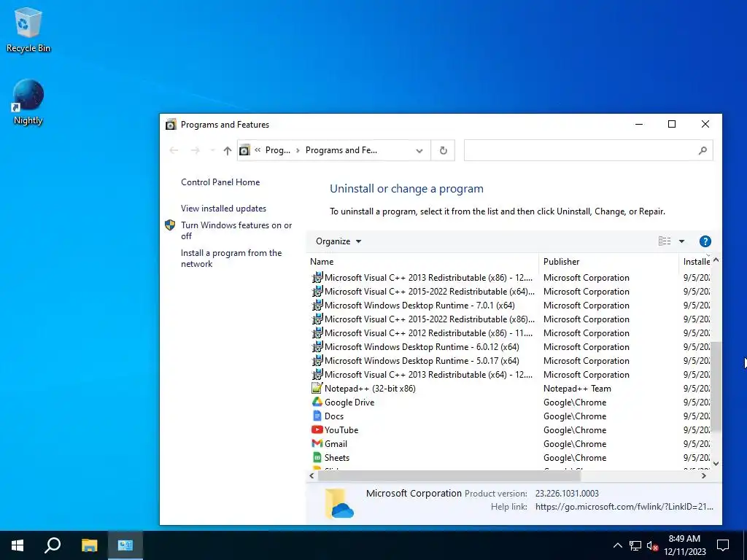This screenshot has height=560, width=747.
Task: Open Turn Windows features on or off
Action: tap(236, 230)
